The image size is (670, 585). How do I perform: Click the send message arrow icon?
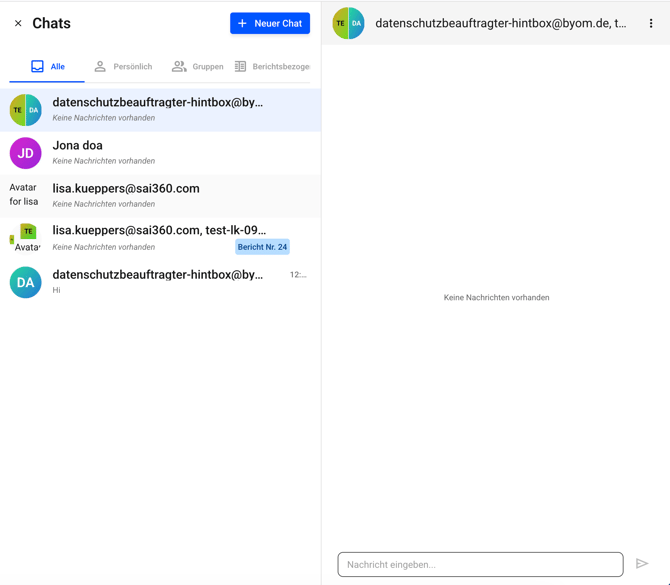click(x=642, y=564)
